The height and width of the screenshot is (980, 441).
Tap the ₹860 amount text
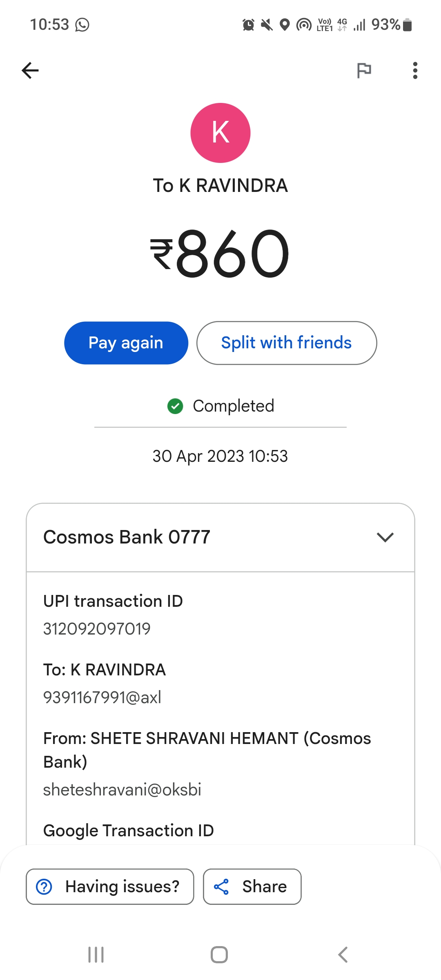tap(220, 253)
